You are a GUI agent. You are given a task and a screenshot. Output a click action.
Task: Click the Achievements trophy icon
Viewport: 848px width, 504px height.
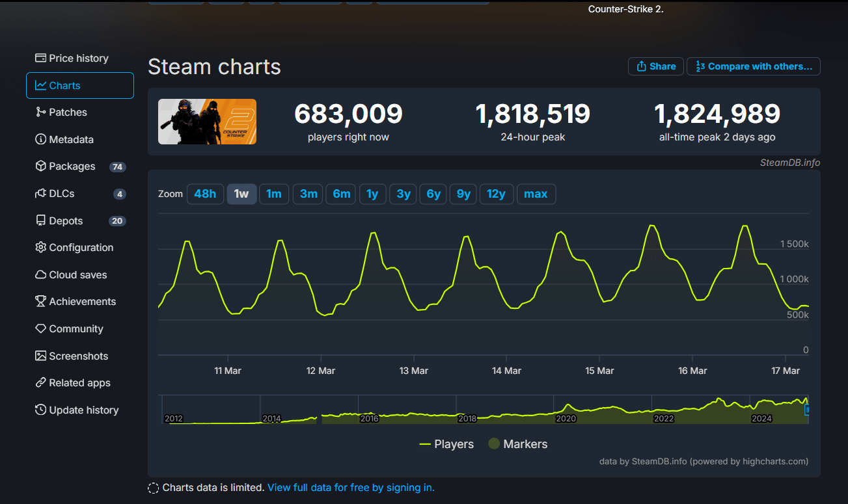point(40,301)
